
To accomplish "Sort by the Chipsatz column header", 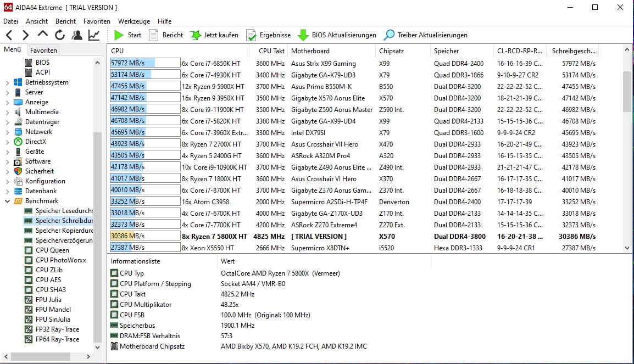I will click(403, 51).
